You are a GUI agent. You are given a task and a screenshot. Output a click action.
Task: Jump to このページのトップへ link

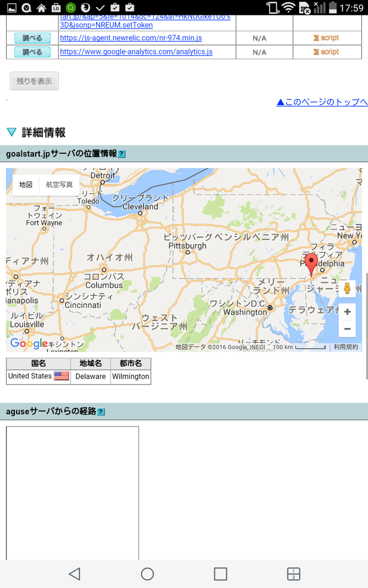click(x=321, y=102)
